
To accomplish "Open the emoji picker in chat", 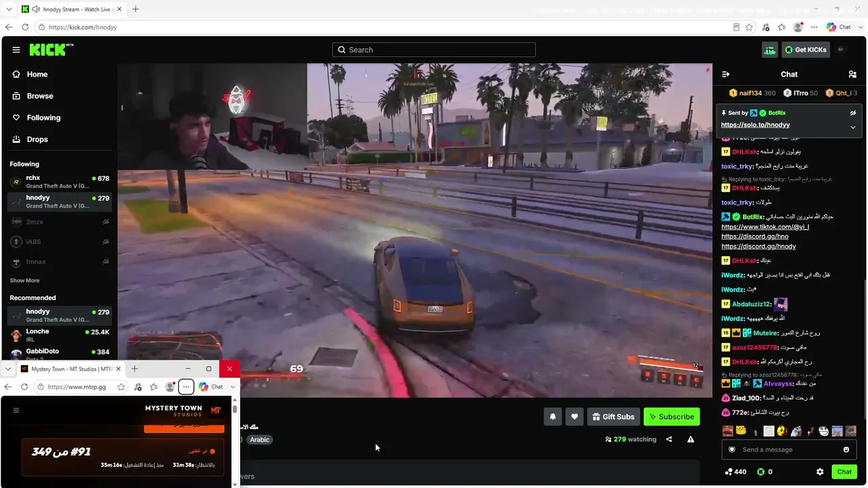I will pyautogui.click(x=846, y=449).
